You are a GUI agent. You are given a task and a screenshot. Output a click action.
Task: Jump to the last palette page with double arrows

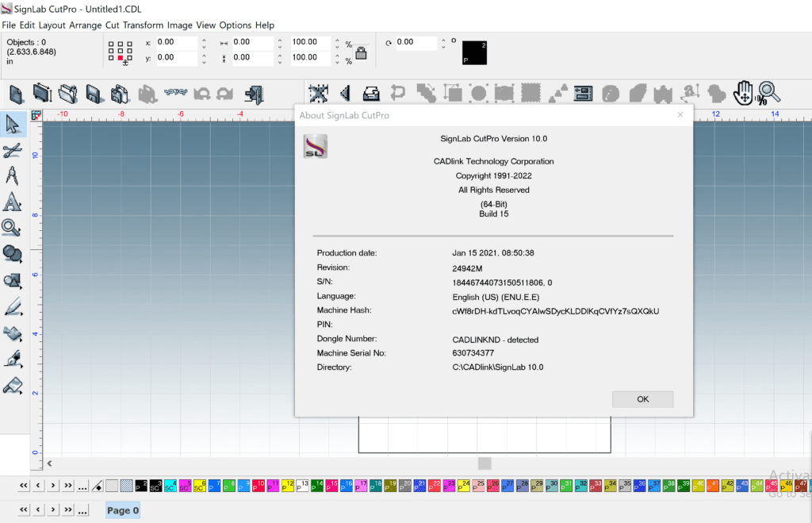69,485
